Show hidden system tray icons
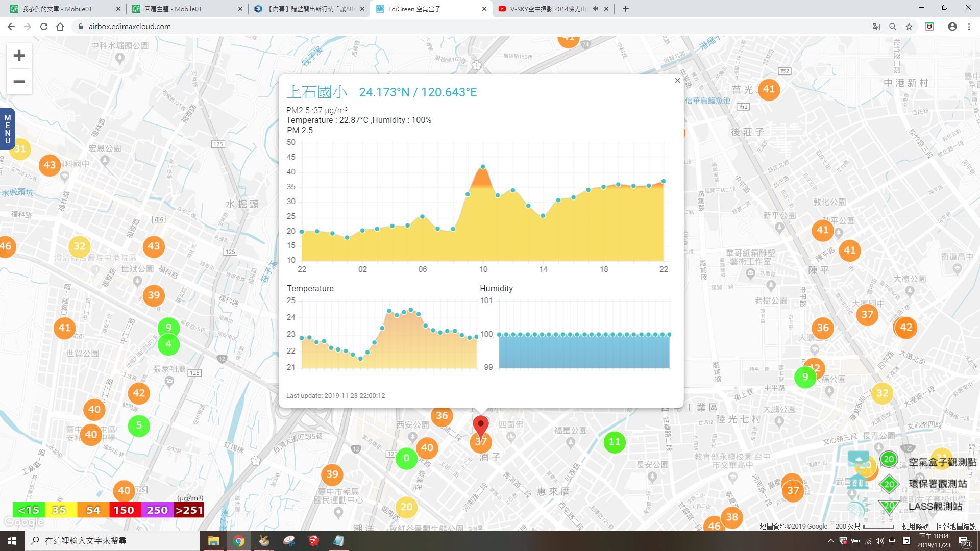Screen dimensions: 980x551 830,541
